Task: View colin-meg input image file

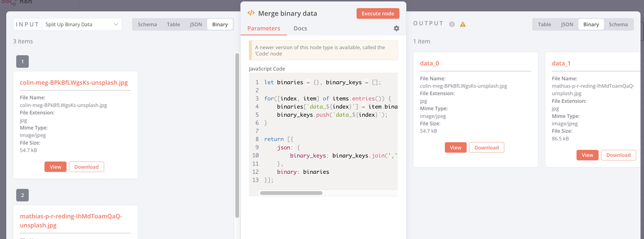Action: tap(56, 167)
